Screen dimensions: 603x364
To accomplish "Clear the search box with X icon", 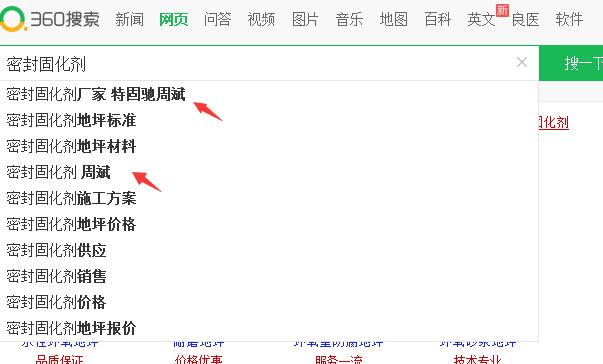I will 521,62.
